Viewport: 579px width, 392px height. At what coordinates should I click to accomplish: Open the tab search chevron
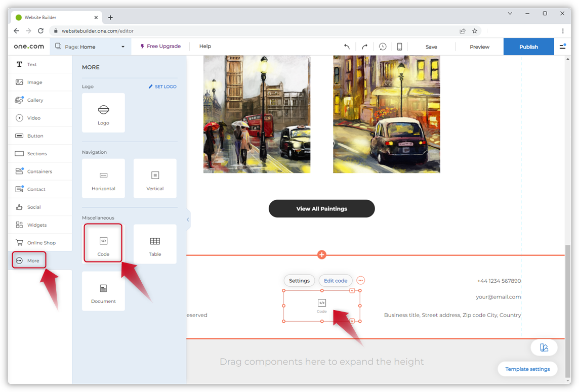[x=510, y=13]
